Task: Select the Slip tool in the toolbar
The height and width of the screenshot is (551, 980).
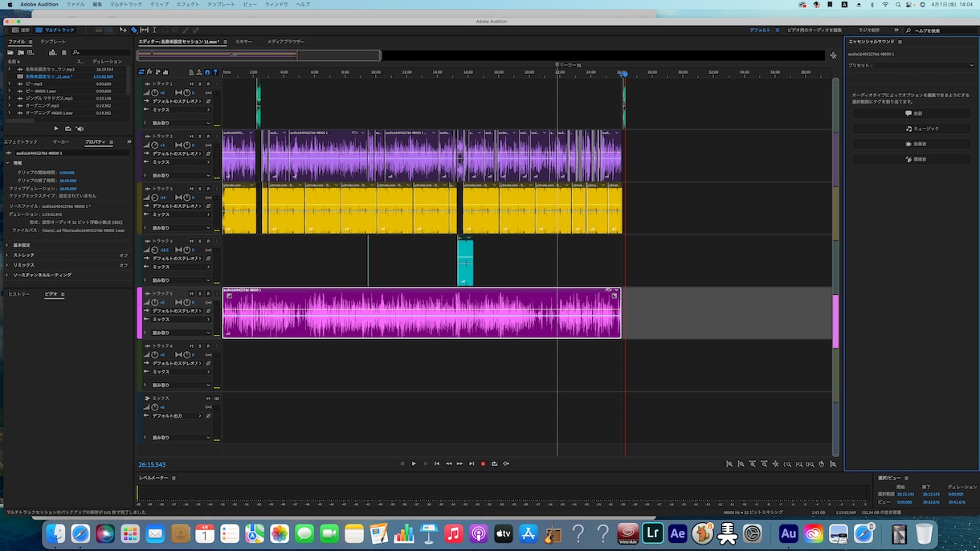Action: coord(144,30)
